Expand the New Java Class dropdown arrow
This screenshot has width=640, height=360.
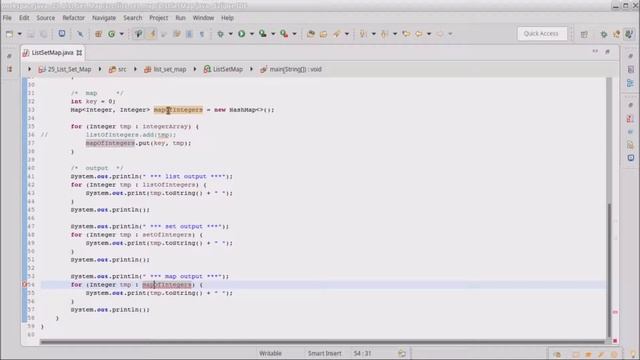121,34
